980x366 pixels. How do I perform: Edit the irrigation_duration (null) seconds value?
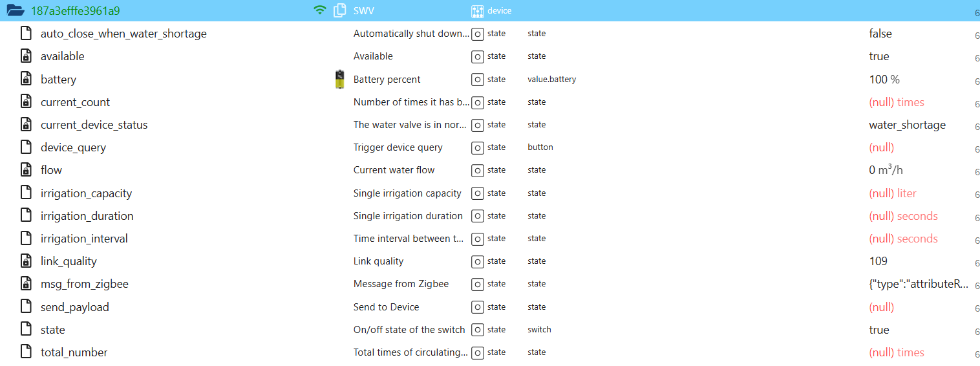click(903, 216)
